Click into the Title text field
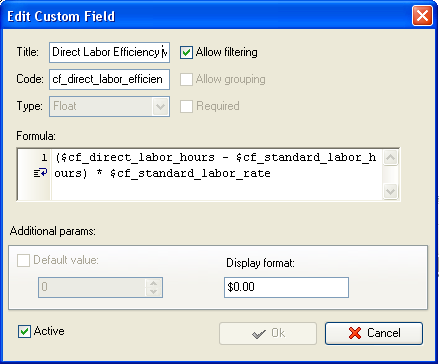Screen dimensions: 439x364 coord(109,52)
